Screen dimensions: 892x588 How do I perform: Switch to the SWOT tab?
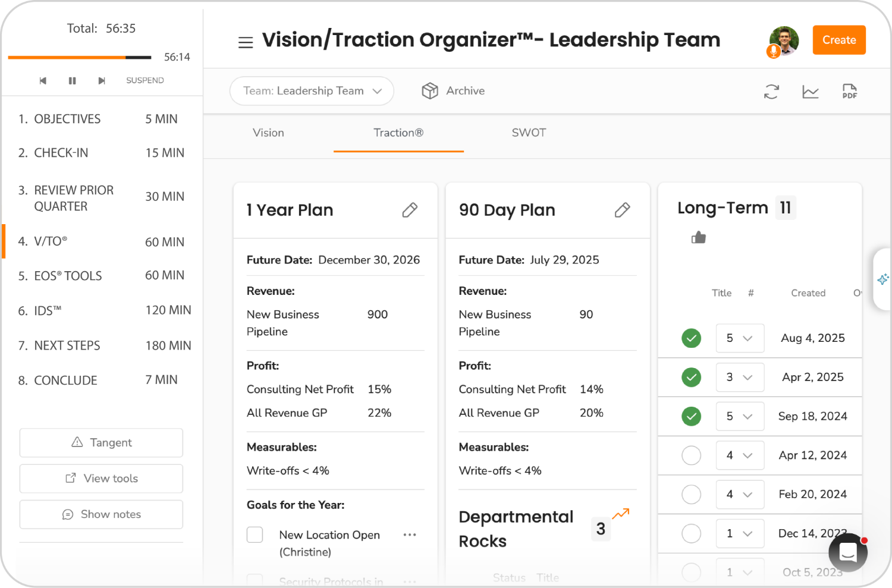coord(529,133)
